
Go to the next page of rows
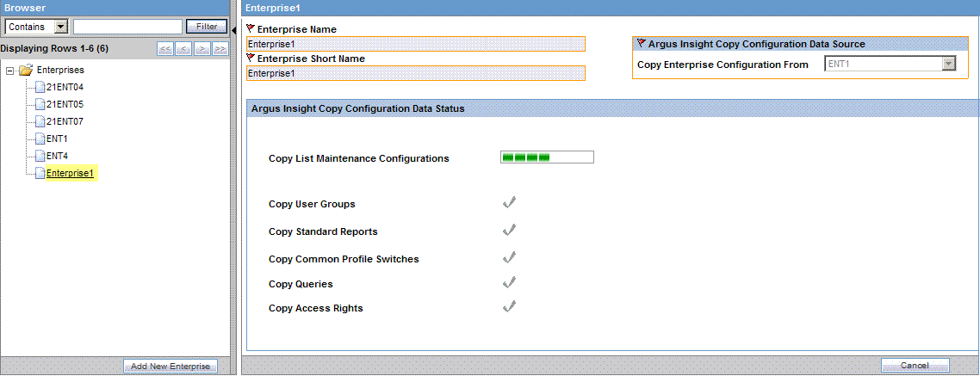coord(202,49)
